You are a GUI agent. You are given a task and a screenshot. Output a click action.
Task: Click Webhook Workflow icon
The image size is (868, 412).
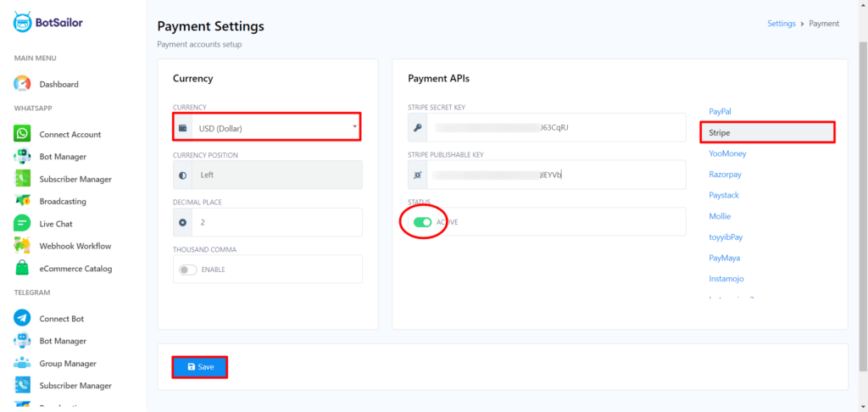[22, 246]
